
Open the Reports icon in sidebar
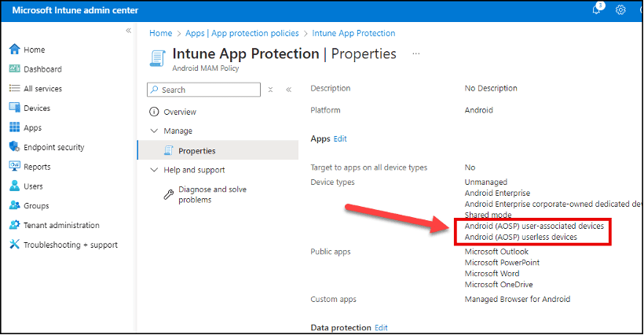pos(14,167)
